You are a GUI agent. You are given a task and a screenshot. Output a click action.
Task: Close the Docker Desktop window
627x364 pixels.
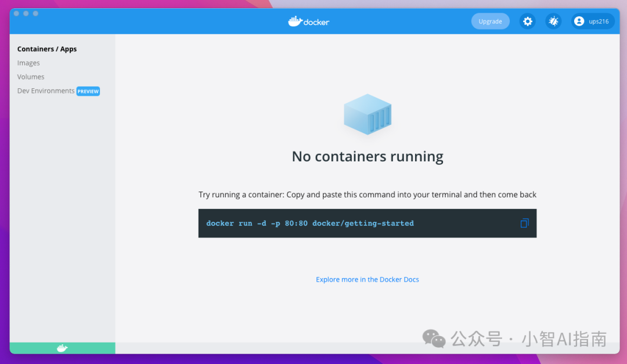tap(16, 13)
